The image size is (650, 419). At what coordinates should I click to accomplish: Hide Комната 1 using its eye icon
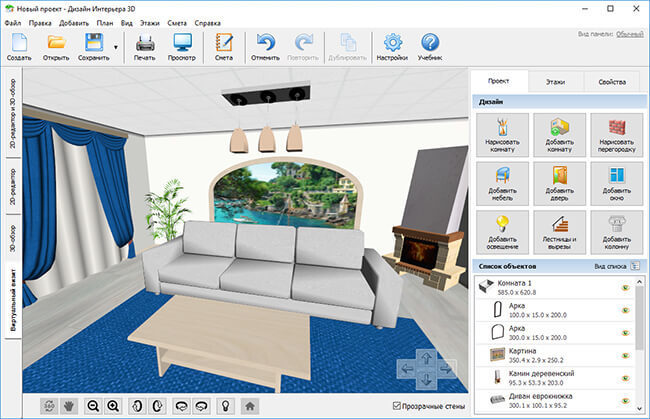(x=624, y=289)
